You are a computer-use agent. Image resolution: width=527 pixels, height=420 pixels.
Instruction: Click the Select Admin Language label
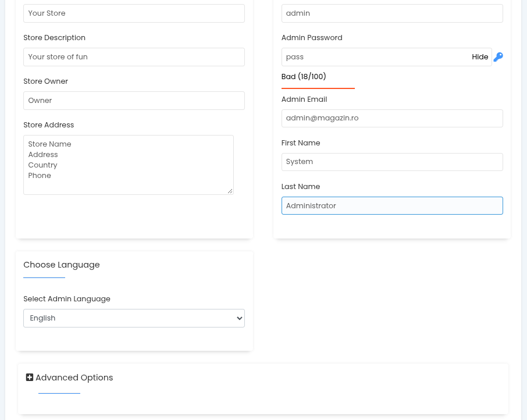point(67,299)
